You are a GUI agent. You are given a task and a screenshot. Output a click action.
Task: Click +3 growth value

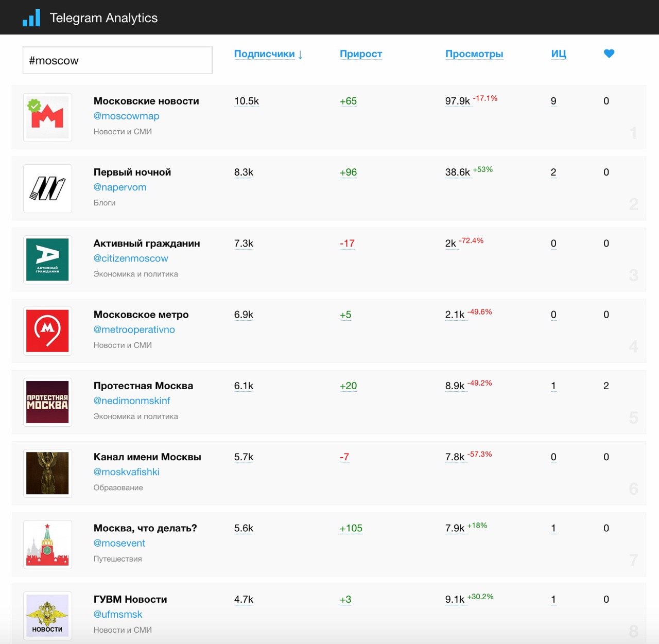(x=345, y=599)
